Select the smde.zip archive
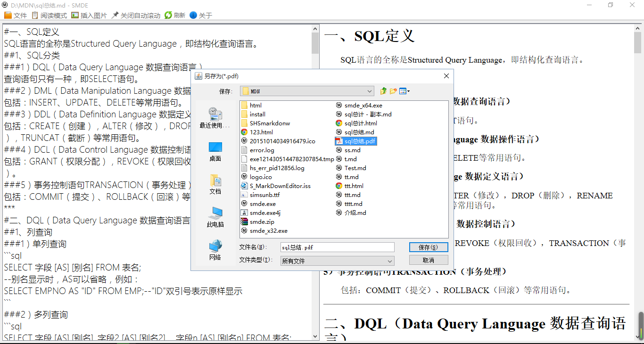644x344 pixels. pos(257,221)
